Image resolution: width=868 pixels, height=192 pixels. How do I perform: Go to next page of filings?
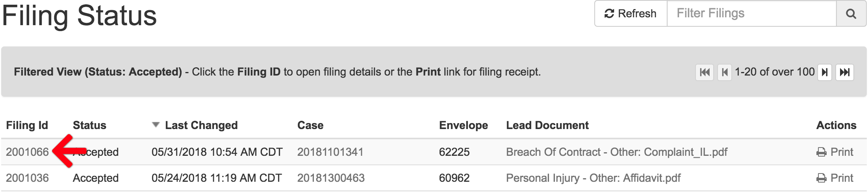click(824, 72)
